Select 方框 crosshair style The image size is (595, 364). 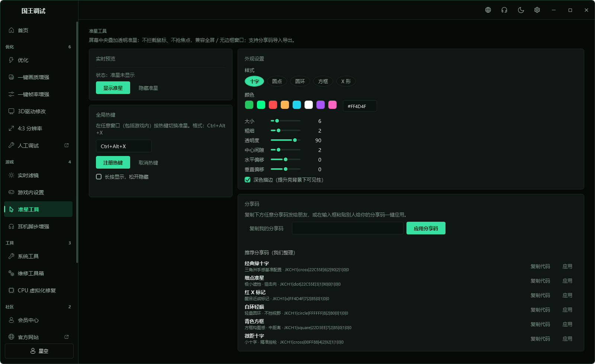323,81
